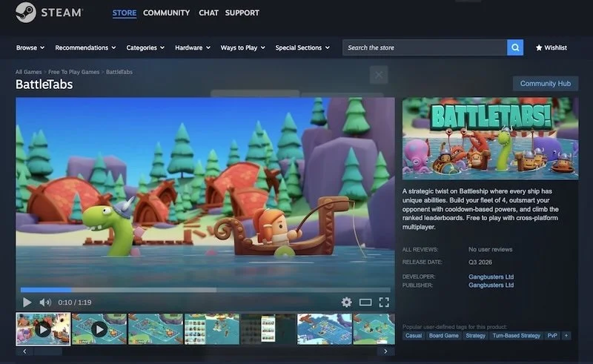Click the plus button to add tags
593x364 pixels.
tap(566, 336)
